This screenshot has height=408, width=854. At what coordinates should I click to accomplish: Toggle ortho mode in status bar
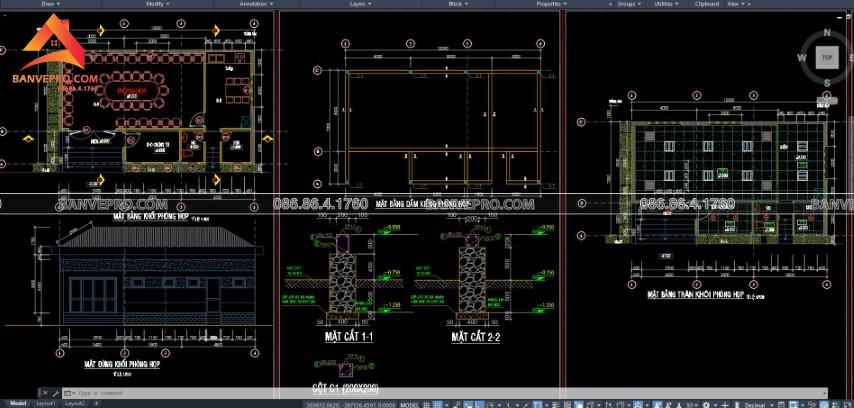pos(480,405)
